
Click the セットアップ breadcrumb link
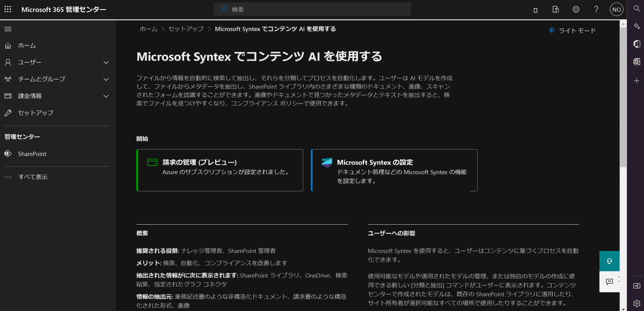186,29
